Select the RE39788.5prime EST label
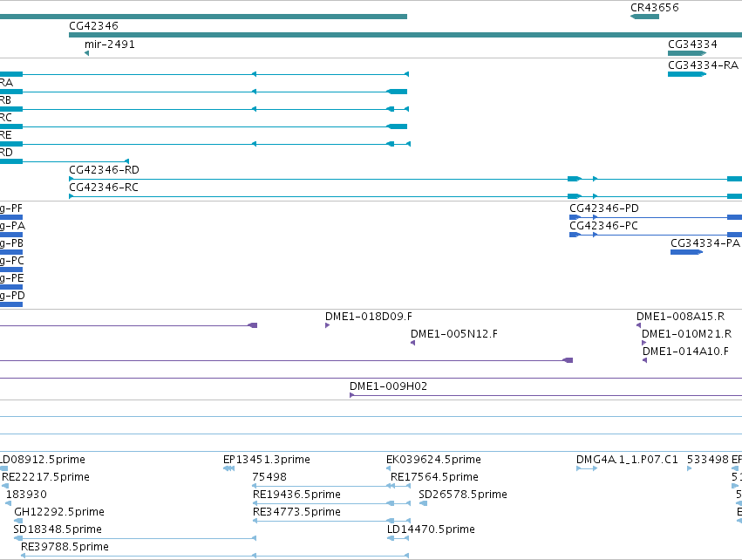The image size is (742, 560). coord(65,547)
